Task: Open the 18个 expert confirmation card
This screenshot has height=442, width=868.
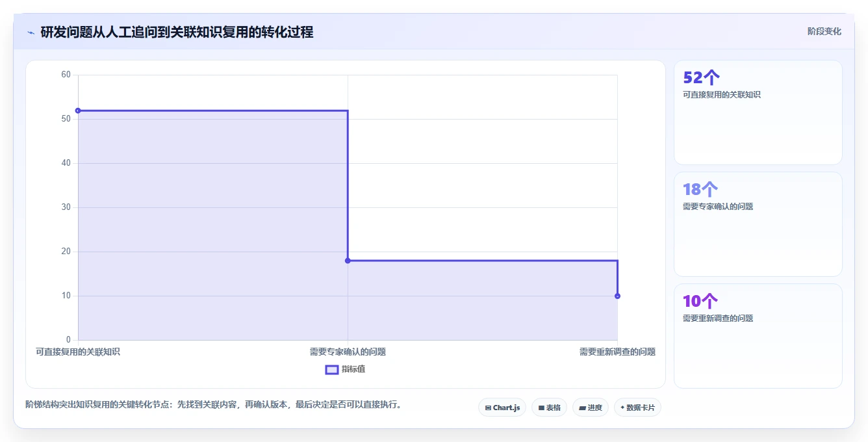Action: tap(758, 224)
